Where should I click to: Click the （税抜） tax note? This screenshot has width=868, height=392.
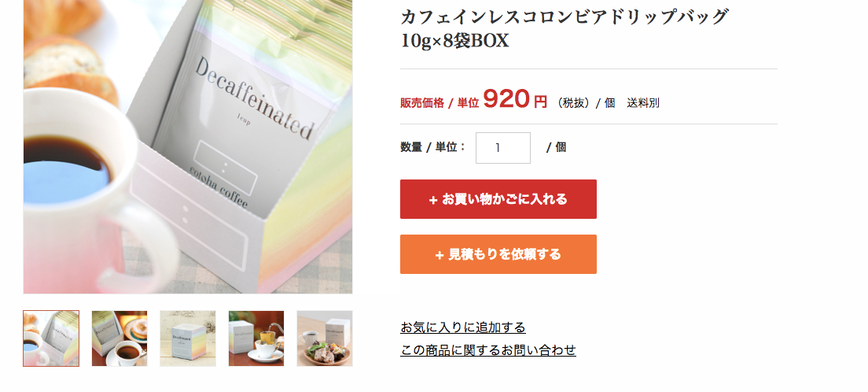(x=572, y=103)
